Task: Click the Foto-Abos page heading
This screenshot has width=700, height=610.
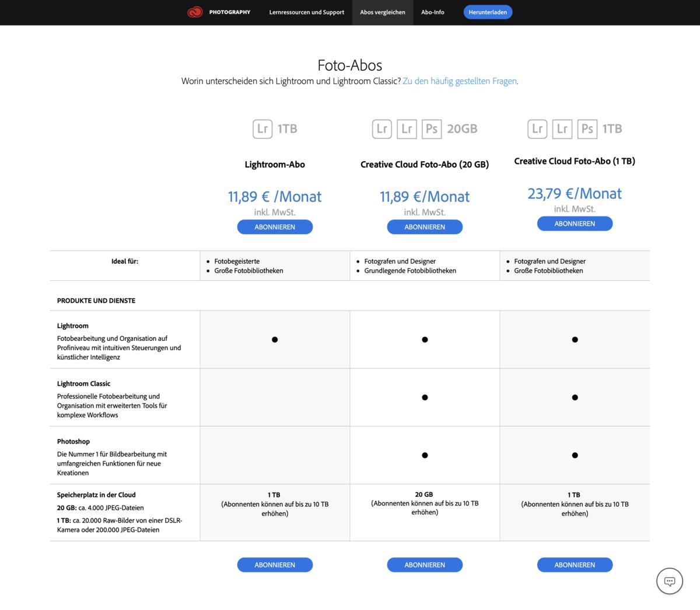Action: pyautogui.click(x=350, y=65)
